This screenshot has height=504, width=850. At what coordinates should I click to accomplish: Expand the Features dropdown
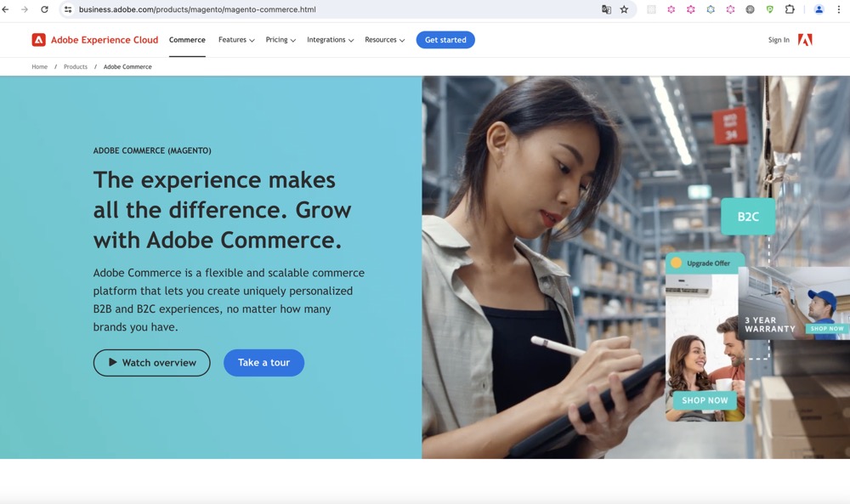click(236, 40)
